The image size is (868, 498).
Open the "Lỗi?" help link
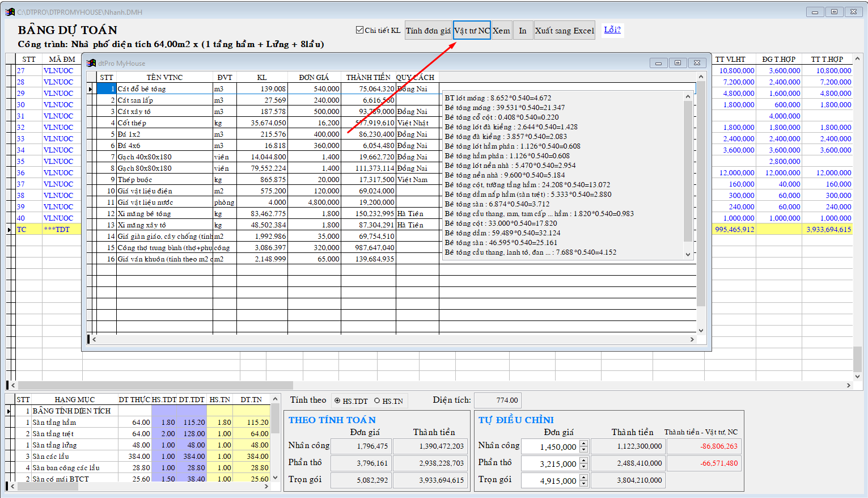click(612, 29)
